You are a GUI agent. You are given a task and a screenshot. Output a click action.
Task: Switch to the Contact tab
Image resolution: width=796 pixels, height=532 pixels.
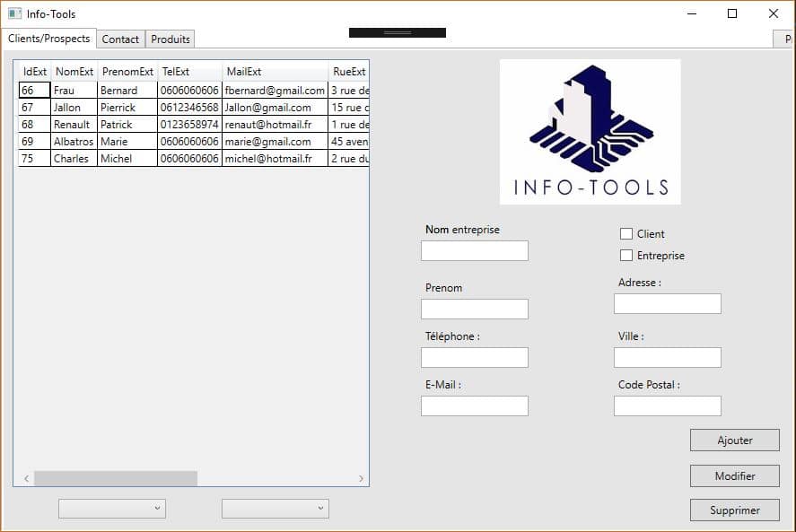point(120,39)
